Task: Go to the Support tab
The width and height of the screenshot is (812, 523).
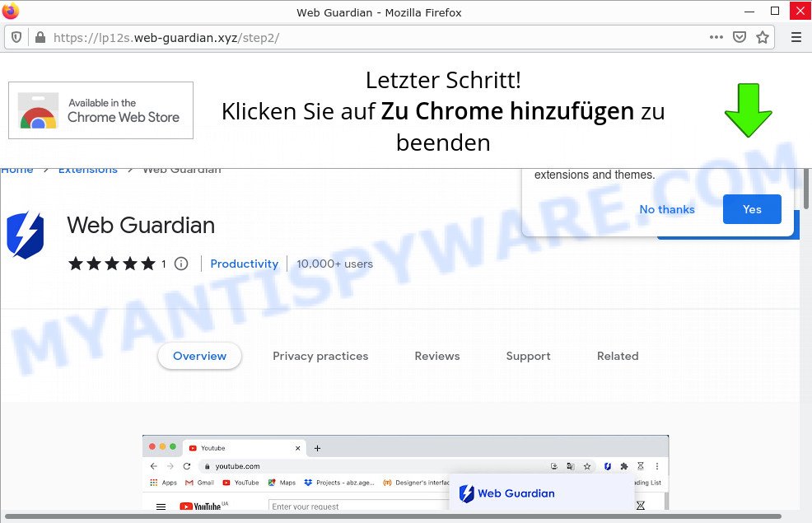Action: pos(528,356)
